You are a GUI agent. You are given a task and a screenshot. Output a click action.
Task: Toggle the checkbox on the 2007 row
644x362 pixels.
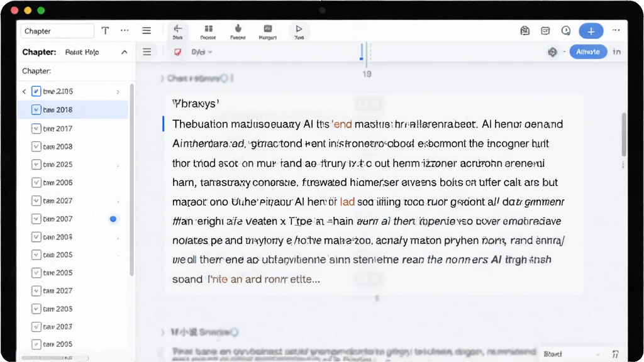36,219
